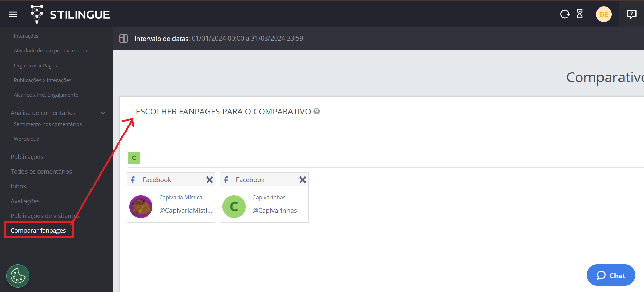
Task: Click Capivarinhas page name
Action: click(x=269, y=197)
